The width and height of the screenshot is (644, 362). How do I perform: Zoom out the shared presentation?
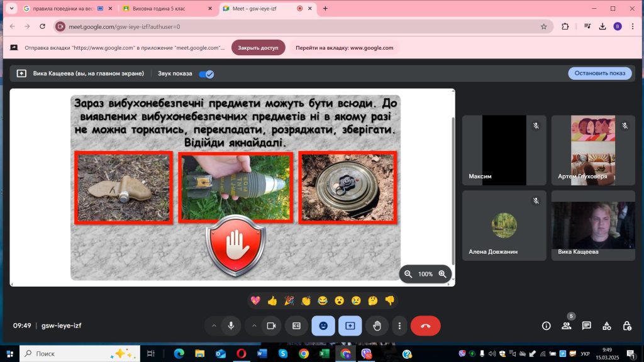click(x=408, y=274)
